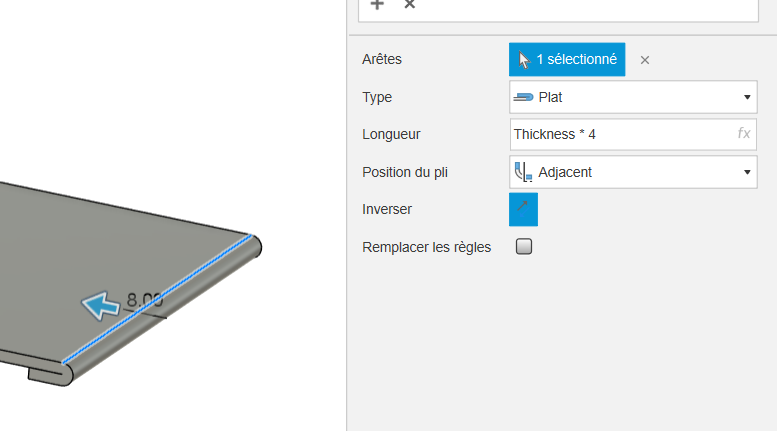Click the X icon beside the plus
The width and height of the screenshot is (777, 431).
pos(409,4)
